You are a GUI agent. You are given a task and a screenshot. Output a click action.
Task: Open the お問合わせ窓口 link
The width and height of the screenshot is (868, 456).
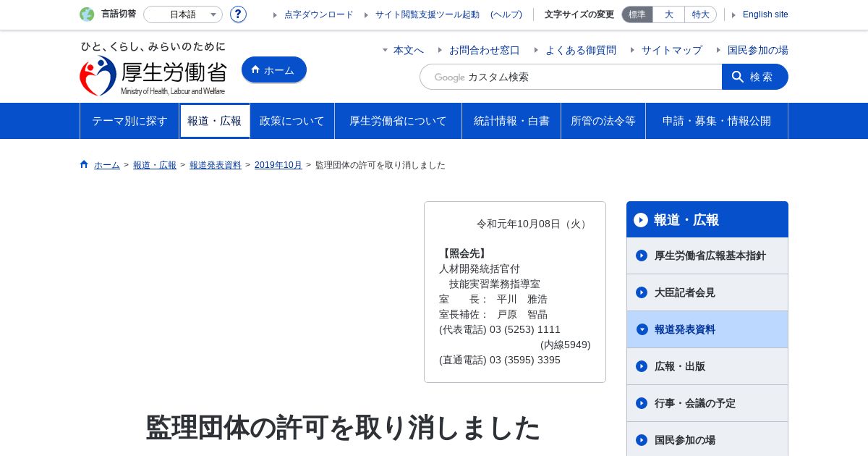click(485, 50)
